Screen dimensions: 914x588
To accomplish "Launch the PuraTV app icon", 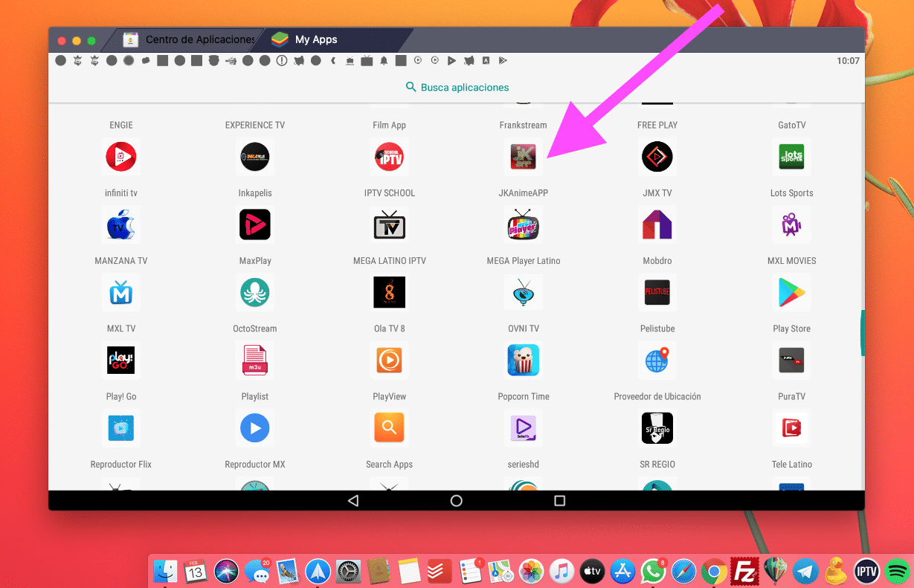I will [x=791, y=360].
